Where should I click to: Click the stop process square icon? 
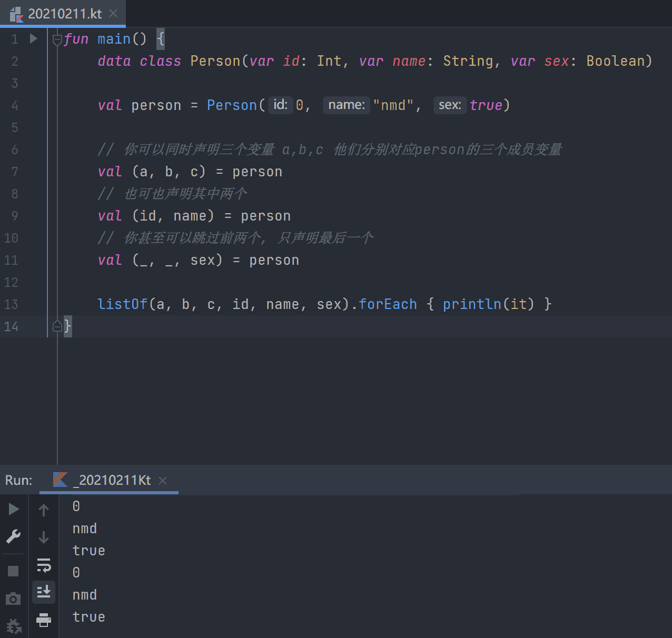coord(13,571)
